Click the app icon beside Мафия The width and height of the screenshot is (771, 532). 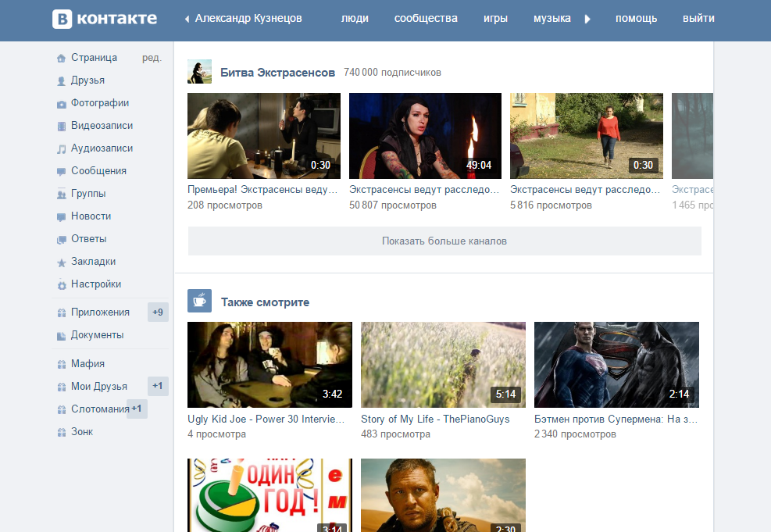(62, 364)
